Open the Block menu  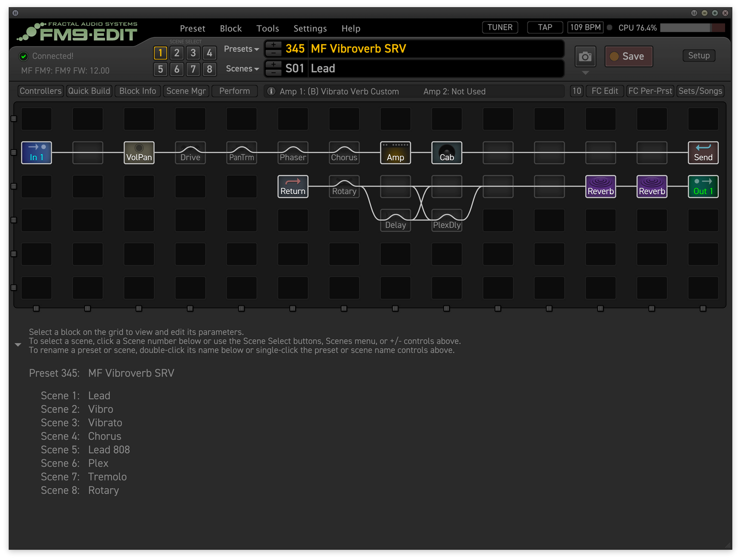(231, 29)
